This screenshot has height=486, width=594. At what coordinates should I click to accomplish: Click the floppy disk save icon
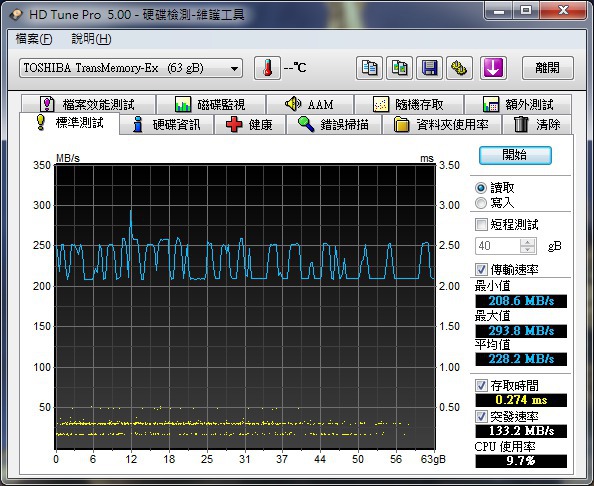(x=429, y=68)
